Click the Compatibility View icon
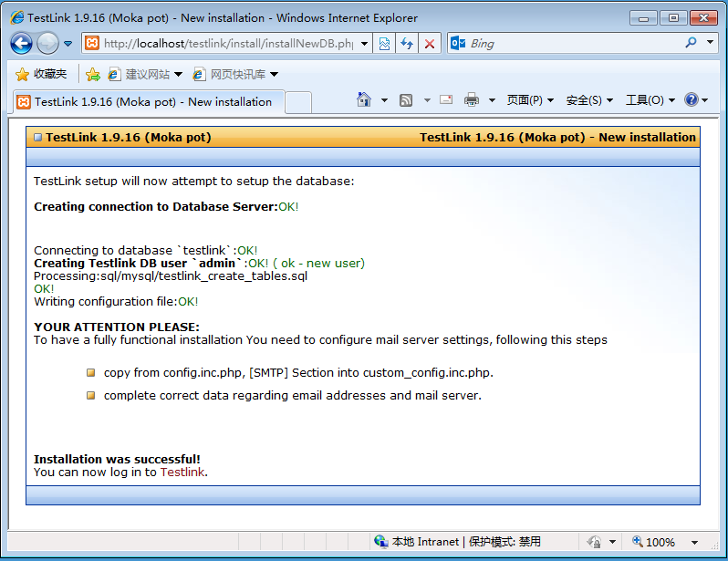The image size is (728, 561). click(384, 44)
